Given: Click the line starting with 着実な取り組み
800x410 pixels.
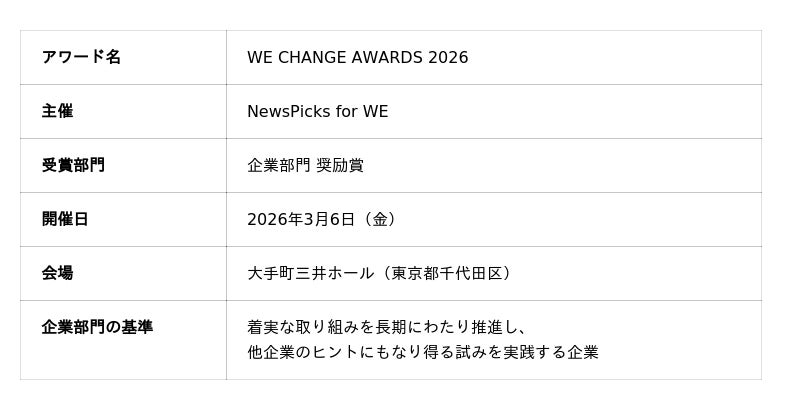Looking at the screenshot, I should (387, 327).
